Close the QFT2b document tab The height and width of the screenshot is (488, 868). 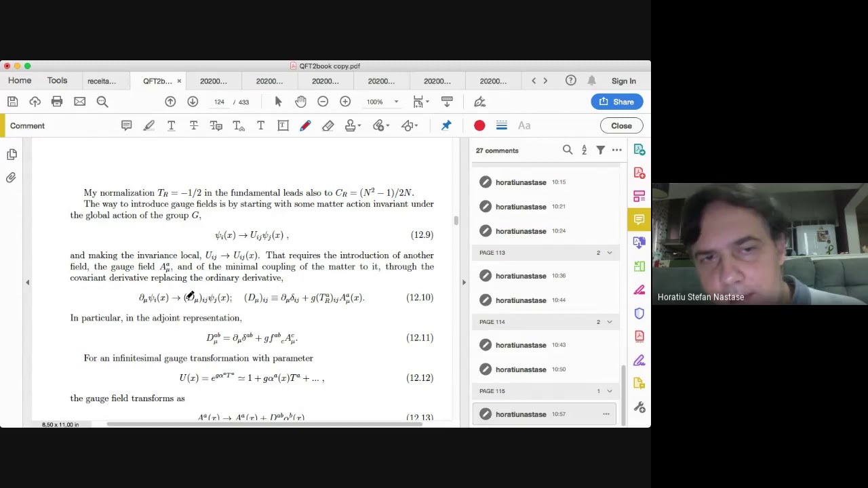coord(179,81)
